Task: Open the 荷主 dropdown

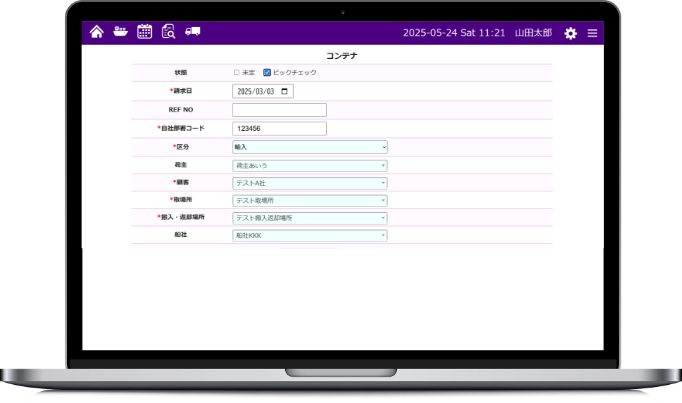Action: click(x=309, y=165)
